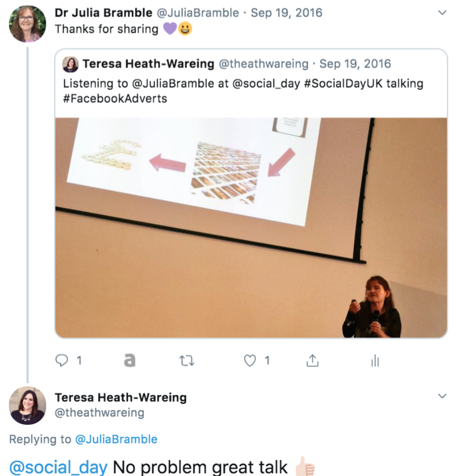The width and height of the screenshot is (456, 476).
Task: Click the share upload icon
Action: [x=312, y=361]
